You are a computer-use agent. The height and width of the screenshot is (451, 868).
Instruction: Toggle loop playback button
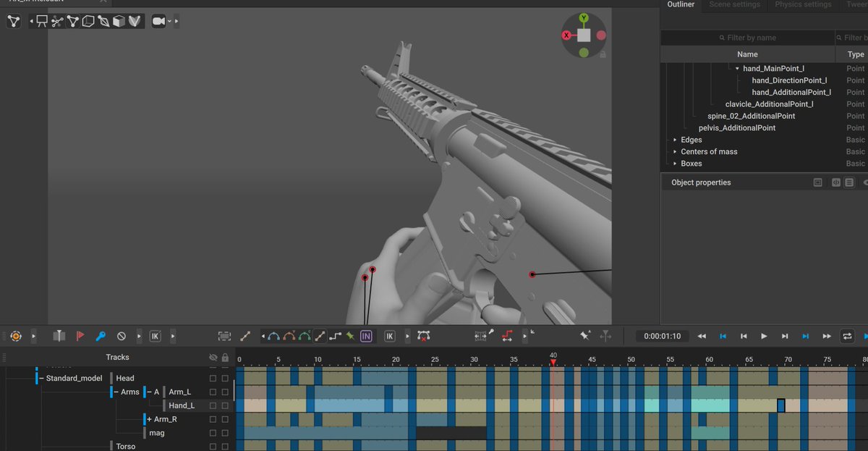(x=847, y=336)
